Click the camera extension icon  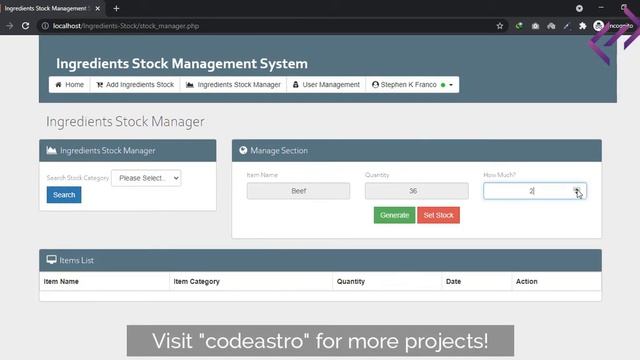pos(535,26)
